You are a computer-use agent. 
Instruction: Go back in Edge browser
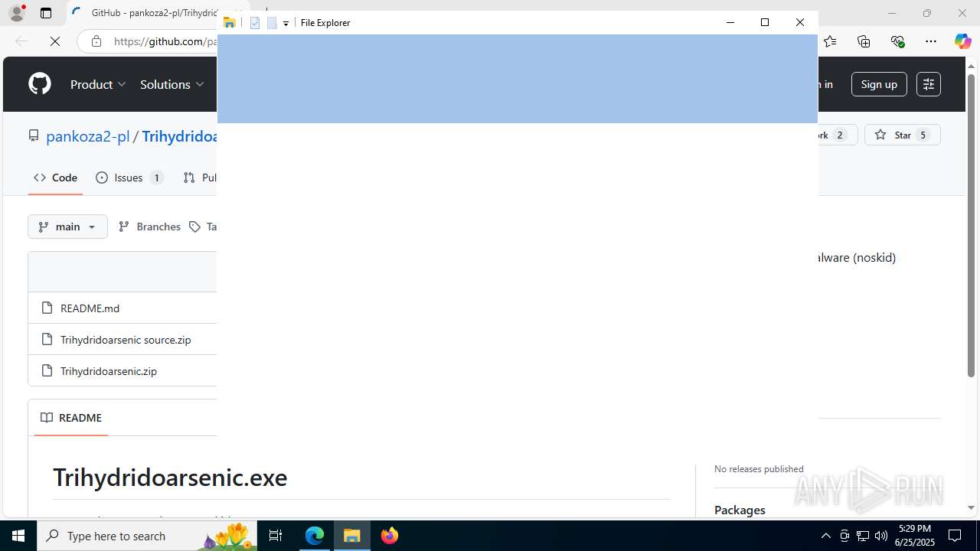[x=21, y=41]
